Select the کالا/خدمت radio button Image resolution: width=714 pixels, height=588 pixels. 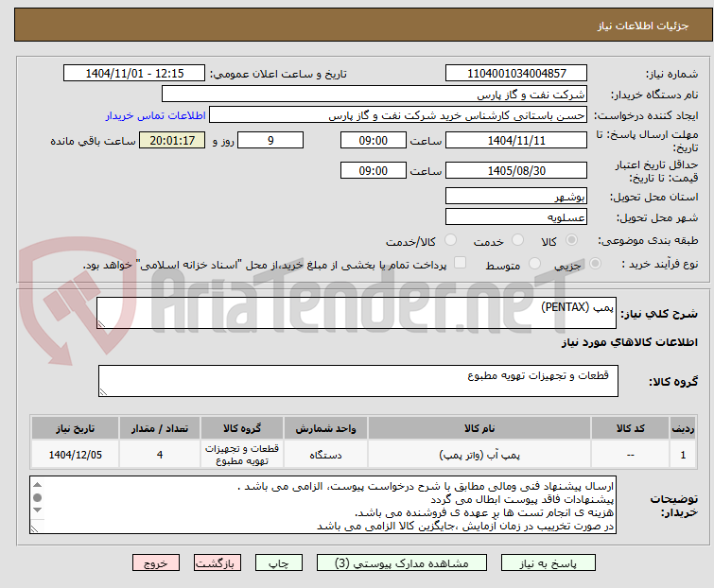coord(450,240)
